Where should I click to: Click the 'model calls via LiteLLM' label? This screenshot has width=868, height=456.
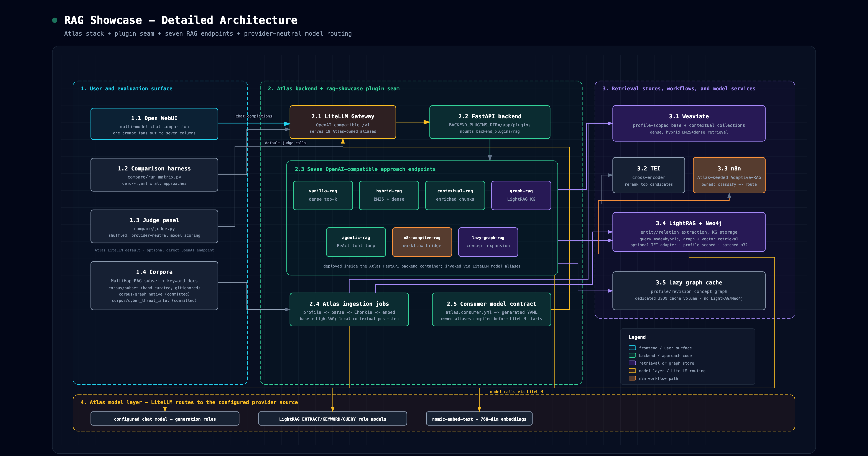[516, 392]
